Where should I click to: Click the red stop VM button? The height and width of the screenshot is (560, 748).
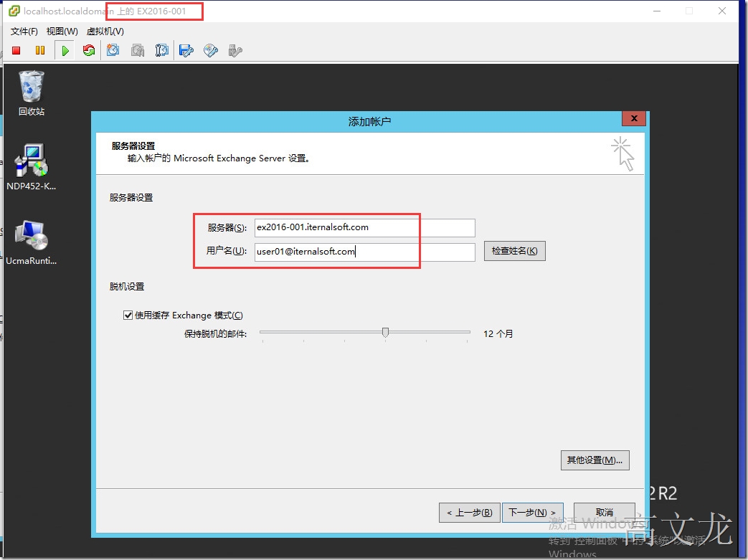click(16, 51)
